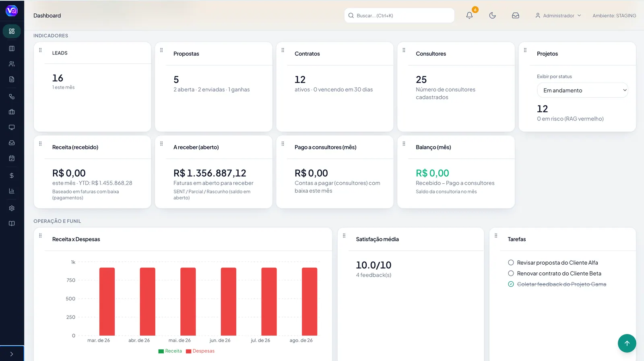Open the bar chart reports icon
The height and width of the screenshot is (361, 644).
tap(12, 191)
